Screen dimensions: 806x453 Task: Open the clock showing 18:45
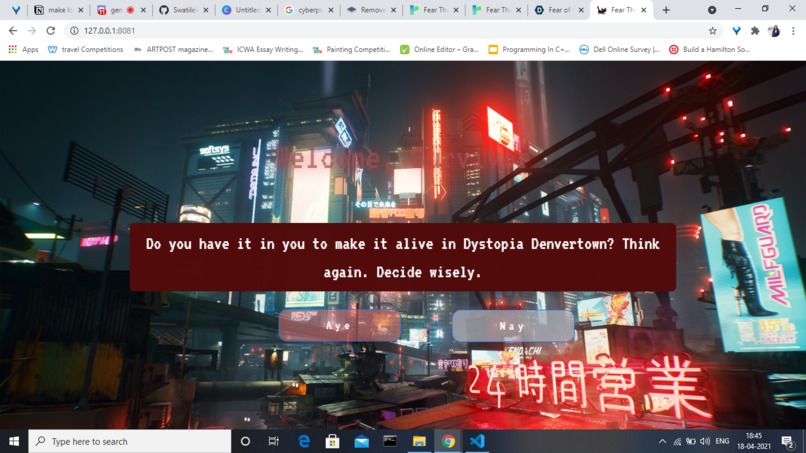click(x=754, y=441)
